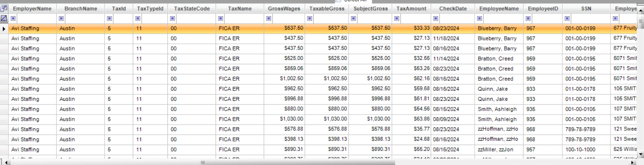Sort by the TaxStateCode column header
The height and width of the screenshot is (165, 644).
coord(192,8)
